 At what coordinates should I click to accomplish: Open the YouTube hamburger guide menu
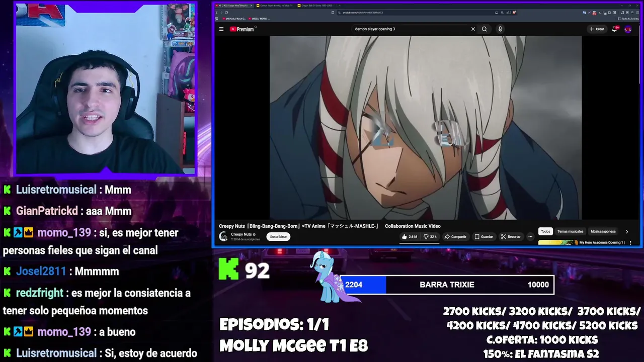(x=221, y=29)
